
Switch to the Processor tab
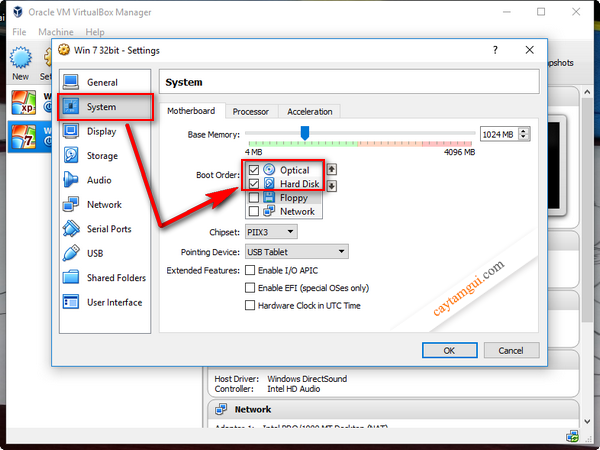[x=251, y=112]
